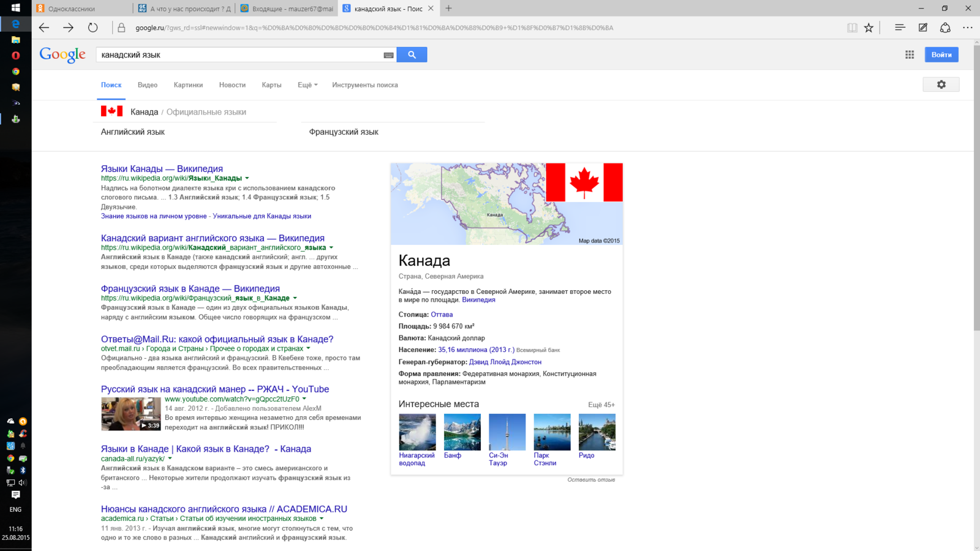This screenshot has height=551, width=980.
Task: Open Английский язык answer card
Action: coord(133,132)
